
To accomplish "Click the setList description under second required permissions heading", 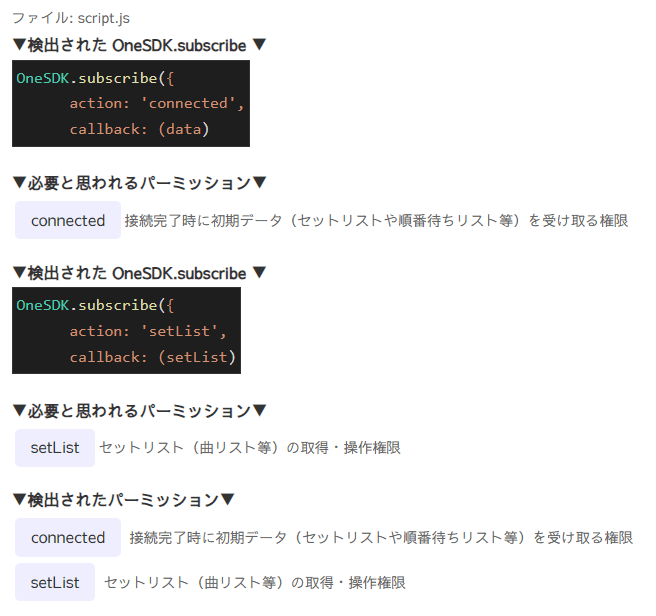I will 250,448.
